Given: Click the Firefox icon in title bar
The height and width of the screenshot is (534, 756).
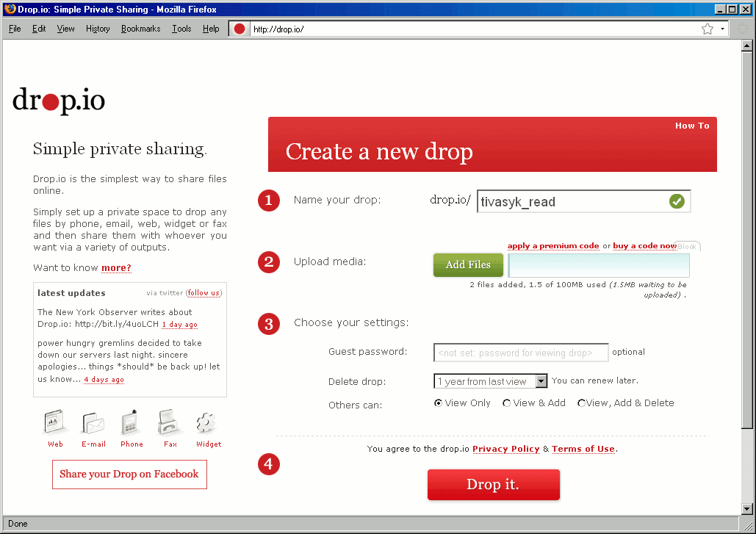Looking at the screenshot, I should 10,9.
